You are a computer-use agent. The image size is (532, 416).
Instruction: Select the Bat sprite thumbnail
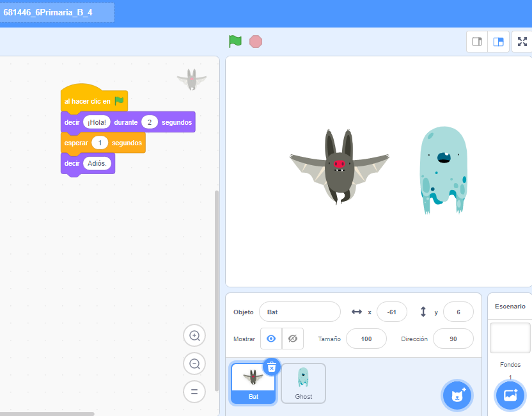click(253, 383)
